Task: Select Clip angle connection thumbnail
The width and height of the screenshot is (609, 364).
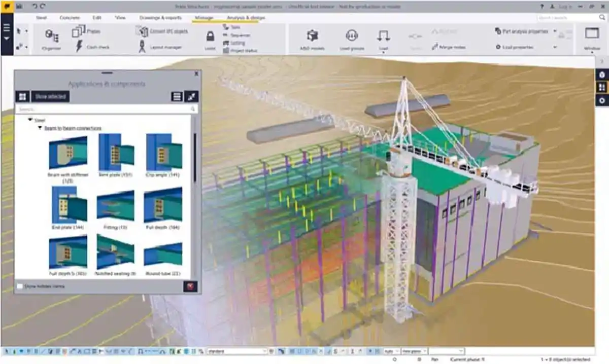Action: 164,153
